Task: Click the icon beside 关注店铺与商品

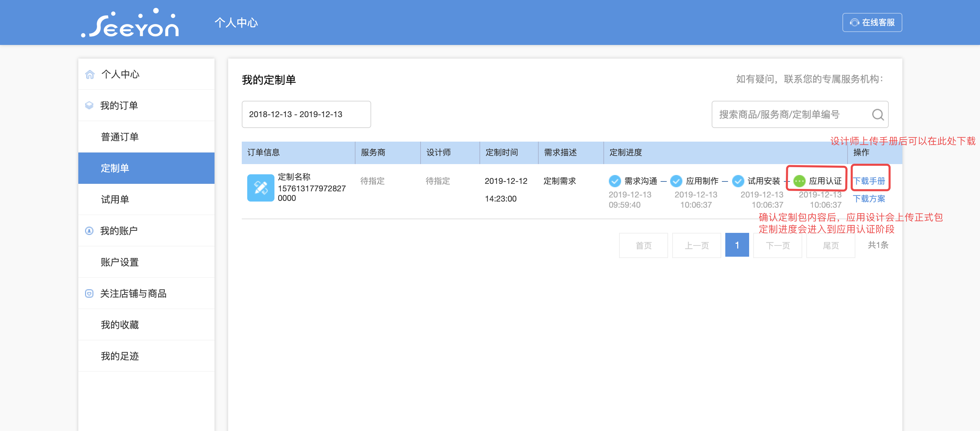Action: point(90,293)
